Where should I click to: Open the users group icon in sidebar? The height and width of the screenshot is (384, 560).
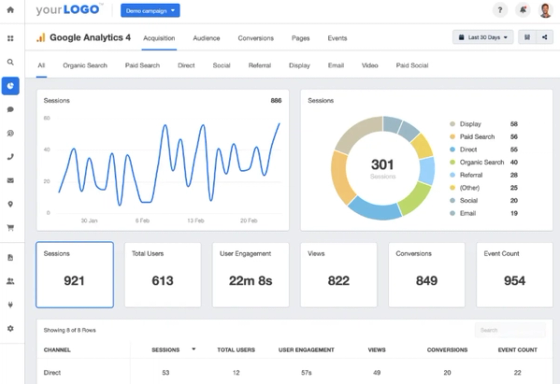pyautogui.click(x=10, y=281)
